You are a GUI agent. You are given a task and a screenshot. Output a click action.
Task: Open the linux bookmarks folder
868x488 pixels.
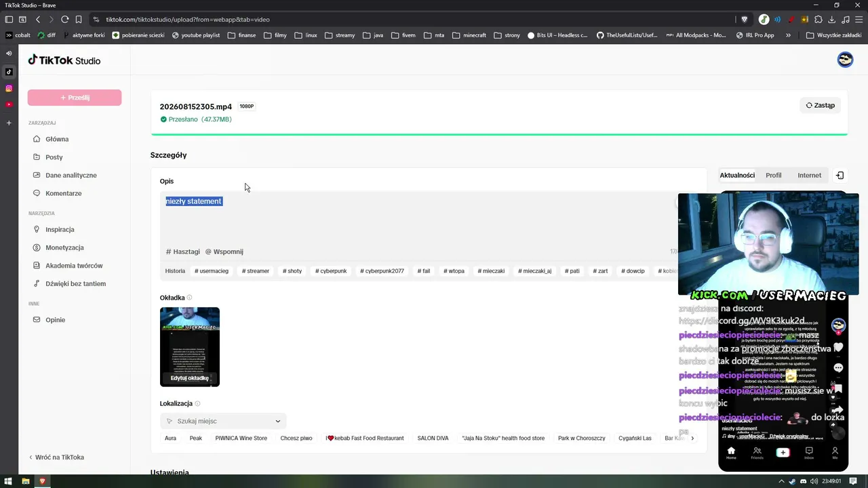point(306,35)
